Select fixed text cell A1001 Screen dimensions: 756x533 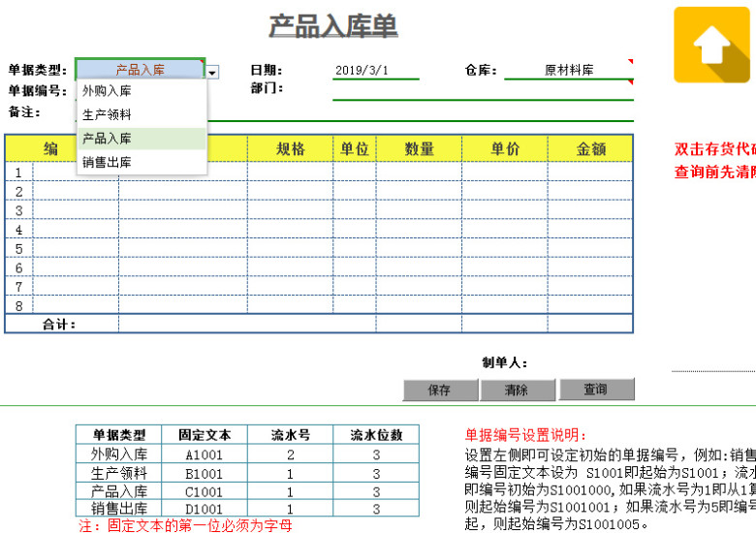coord(205,455)
